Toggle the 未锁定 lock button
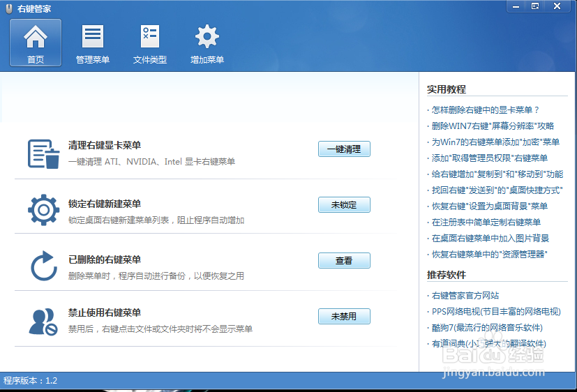 pos(344,205)
